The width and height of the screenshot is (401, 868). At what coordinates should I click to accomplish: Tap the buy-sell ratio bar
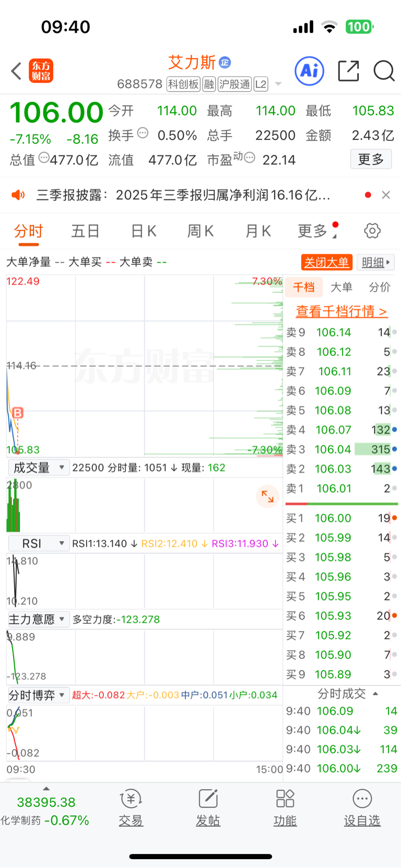341,504
